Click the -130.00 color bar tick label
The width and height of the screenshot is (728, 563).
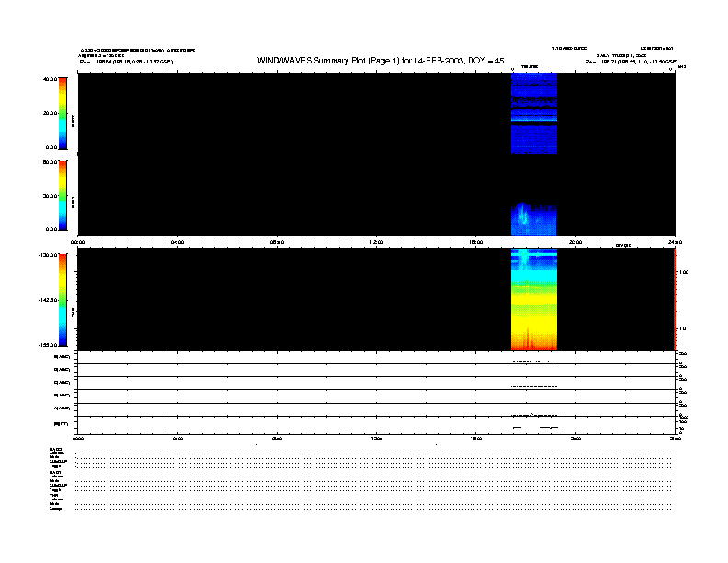coord(48,255)
